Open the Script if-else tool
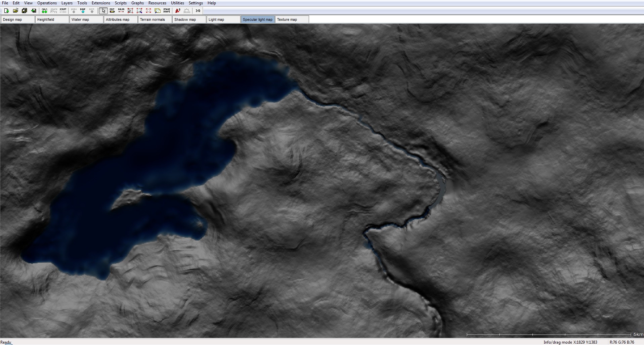Image resolution: width=644 pixels, height=345 pixels. tap(63, 11)
